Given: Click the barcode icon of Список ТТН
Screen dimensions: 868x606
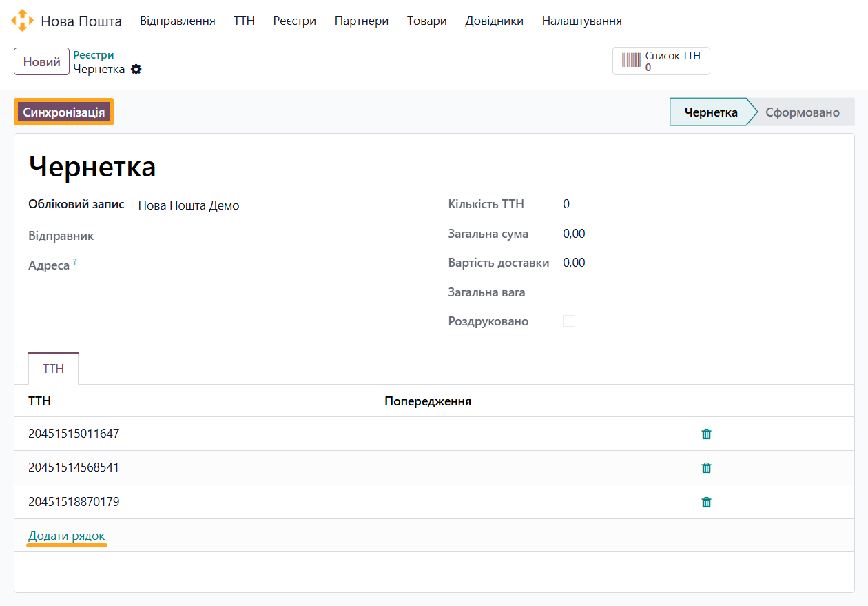Looking at the screenshot, I should [x=631, y=61].
